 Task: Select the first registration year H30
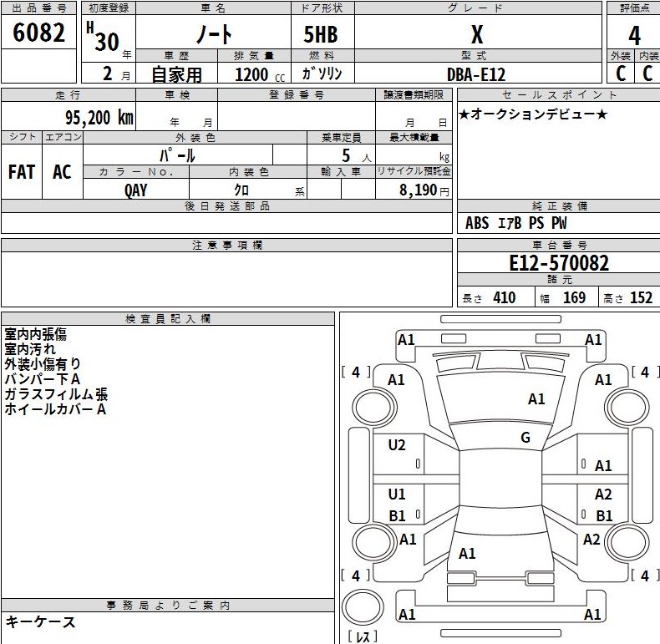[103, 37]
